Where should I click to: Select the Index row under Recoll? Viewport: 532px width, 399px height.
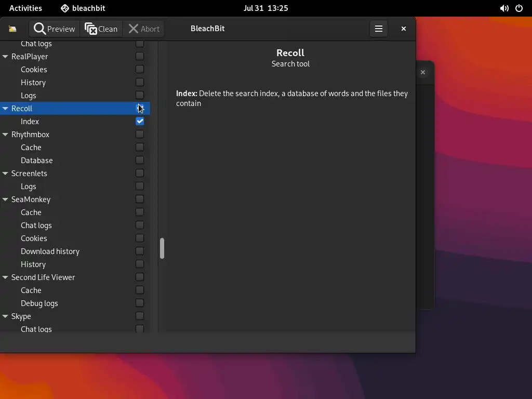(30, 122)
